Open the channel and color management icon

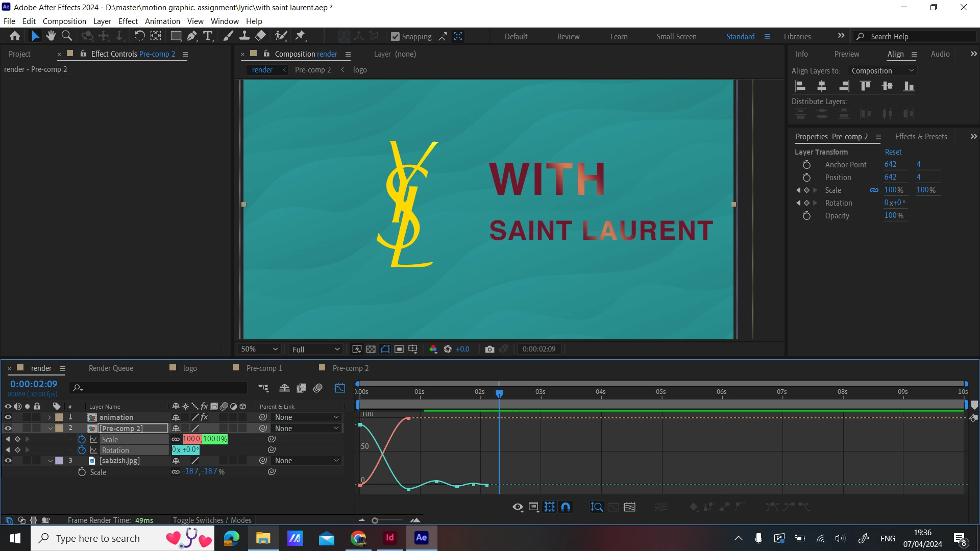tap(433, 349)
